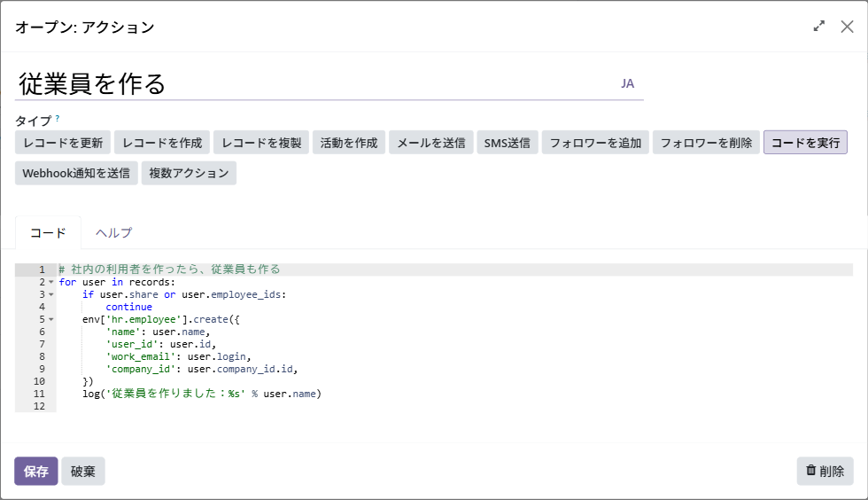
Task: Open the JA translation button
Action: click(627, 83)
